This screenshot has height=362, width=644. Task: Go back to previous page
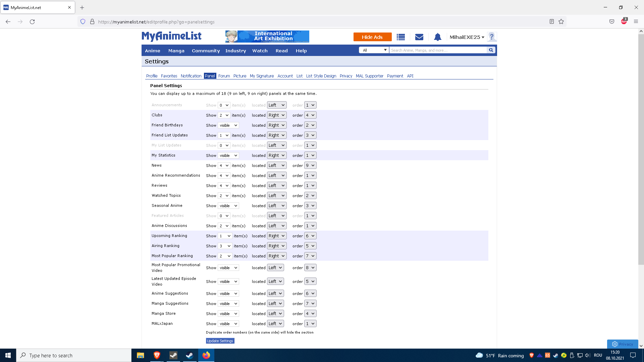8,22
